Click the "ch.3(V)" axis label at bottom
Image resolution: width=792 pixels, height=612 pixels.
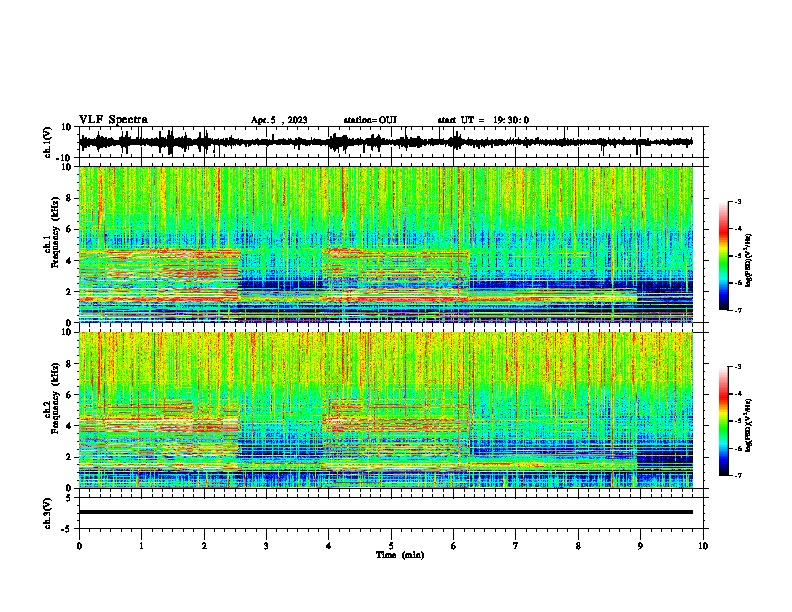tap(48, 513)
